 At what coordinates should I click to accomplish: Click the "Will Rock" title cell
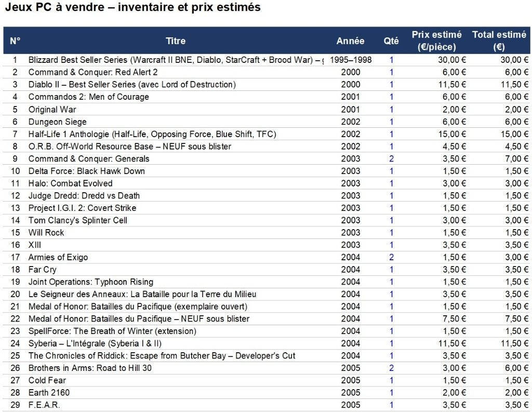(x=46, y=232)
